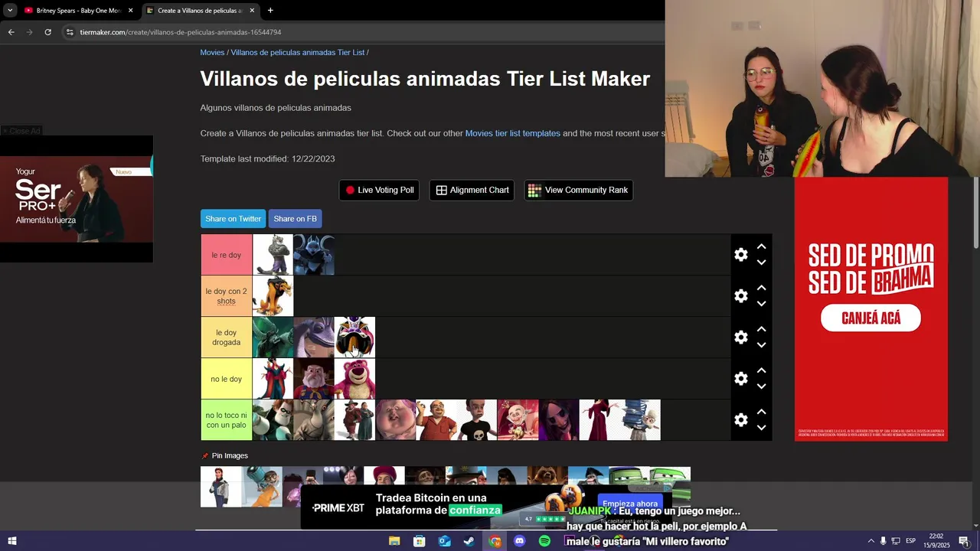Select the 'Create a Villanos de peliculas' tab

tap(201, 11)
